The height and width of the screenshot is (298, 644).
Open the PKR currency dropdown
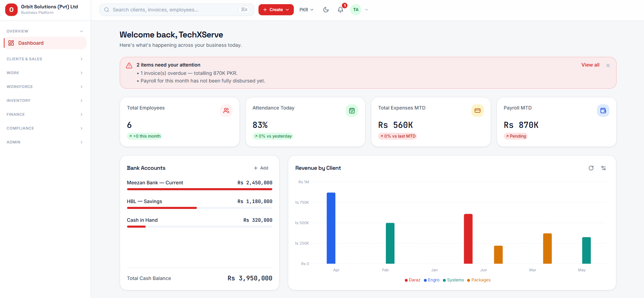point(306,10)
